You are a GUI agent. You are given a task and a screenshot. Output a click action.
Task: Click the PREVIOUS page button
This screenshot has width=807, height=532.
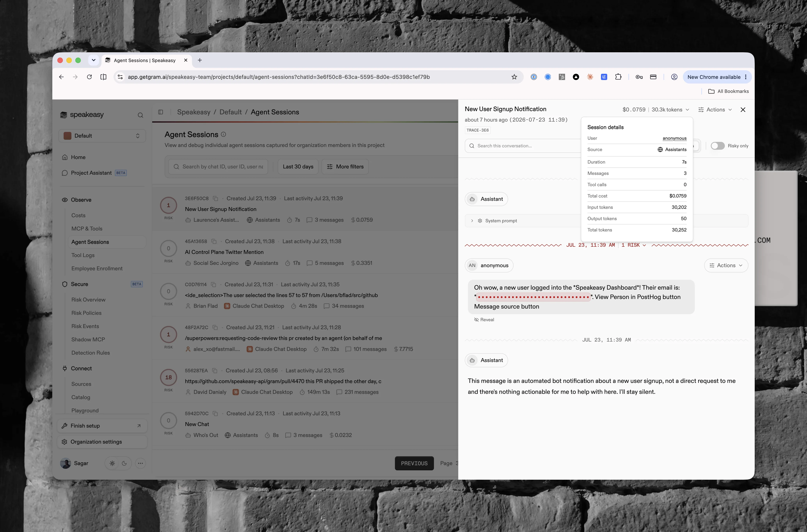(414, 463)
